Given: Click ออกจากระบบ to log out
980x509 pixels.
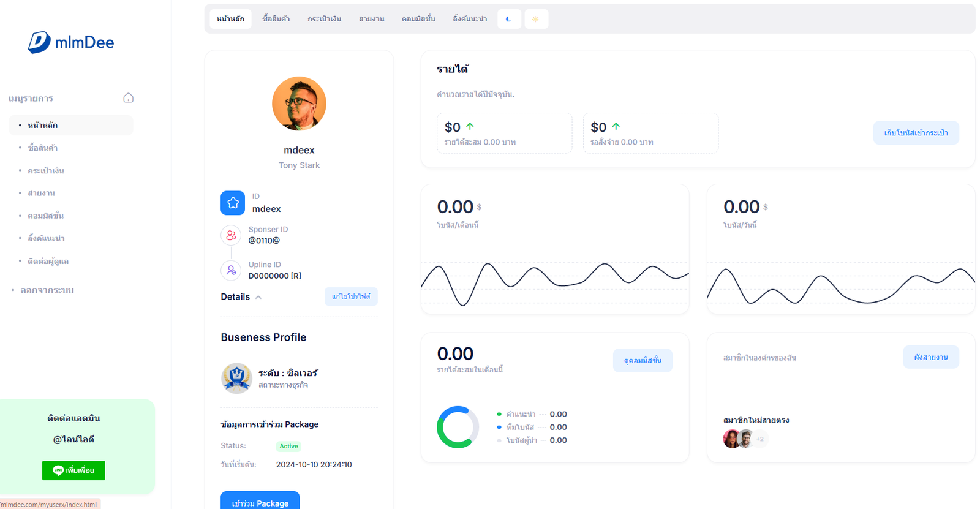Looking at the screenshot, I should coord(47,290).
